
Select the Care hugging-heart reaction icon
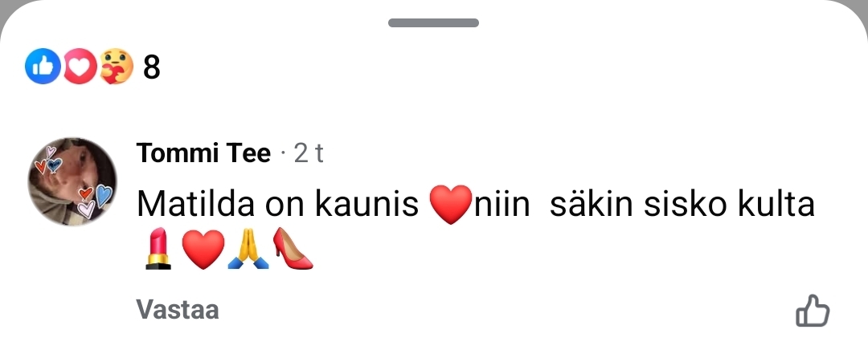click(117, 67)
